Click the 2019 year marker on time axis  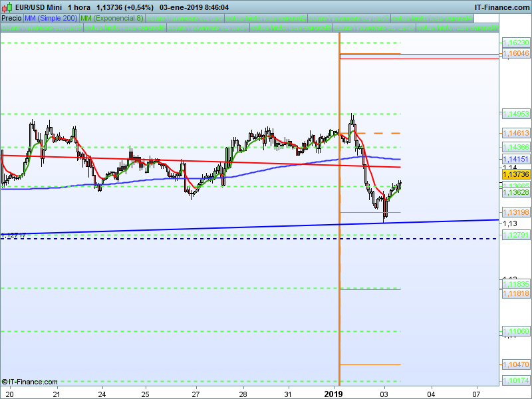[x=334, y=394]
